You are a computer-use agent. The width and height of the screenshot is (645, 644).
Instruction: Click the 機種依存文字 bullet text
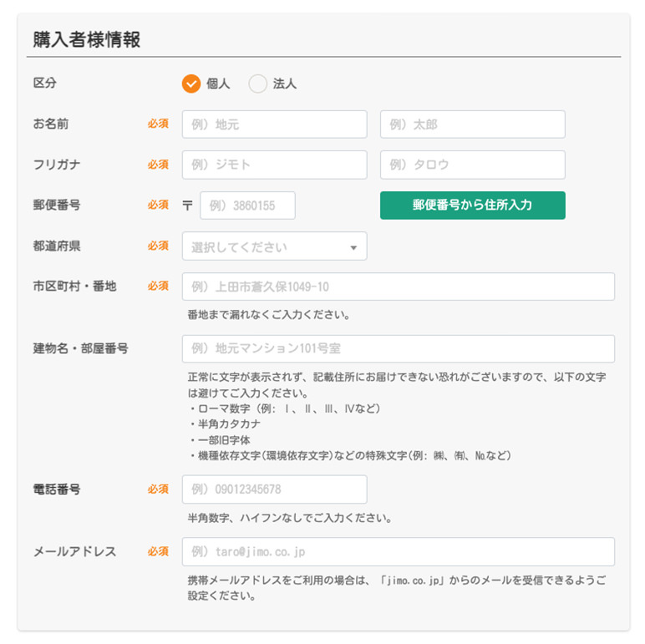point(349,456)
